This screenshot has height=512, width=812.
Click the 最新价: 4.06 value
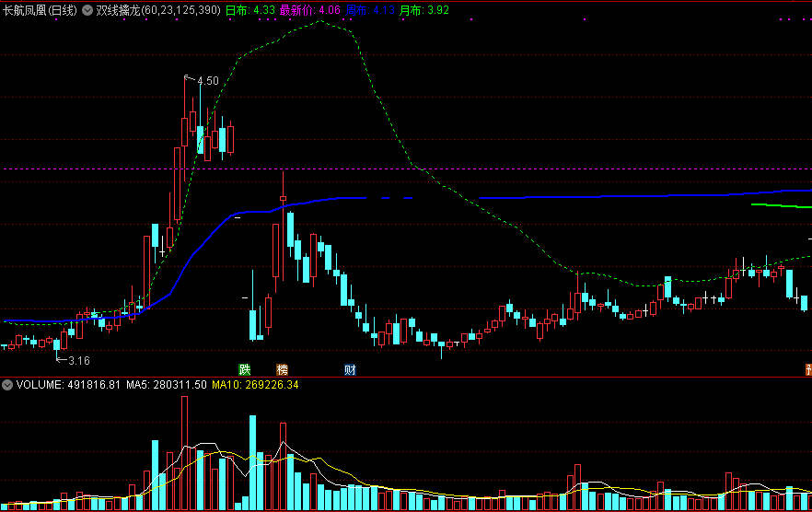309,10
